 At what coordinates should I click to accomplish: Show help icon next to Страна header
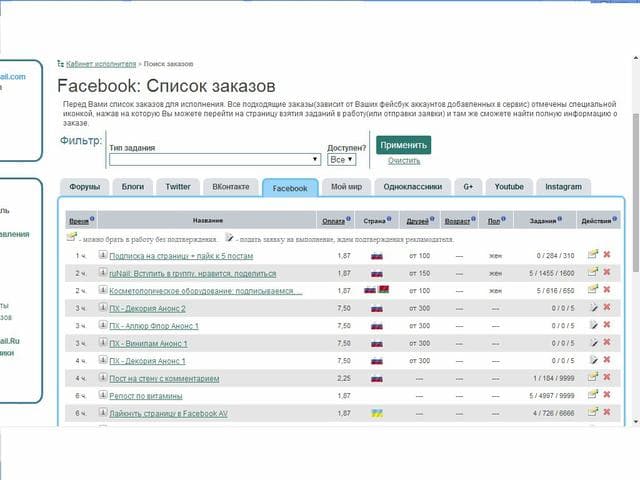(x=389, y=219)
